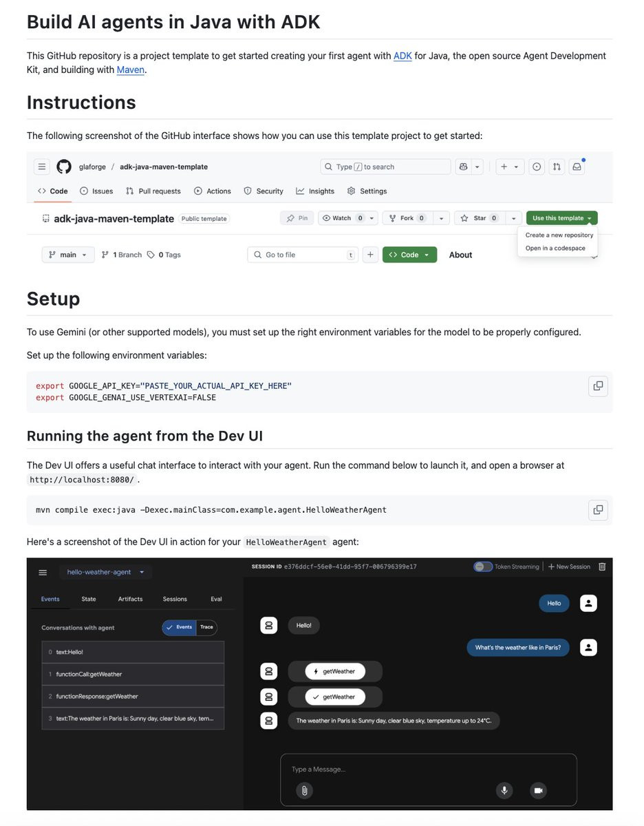Select the Trace view toggle
Screen dimensions: 644x826
point(206,627)
